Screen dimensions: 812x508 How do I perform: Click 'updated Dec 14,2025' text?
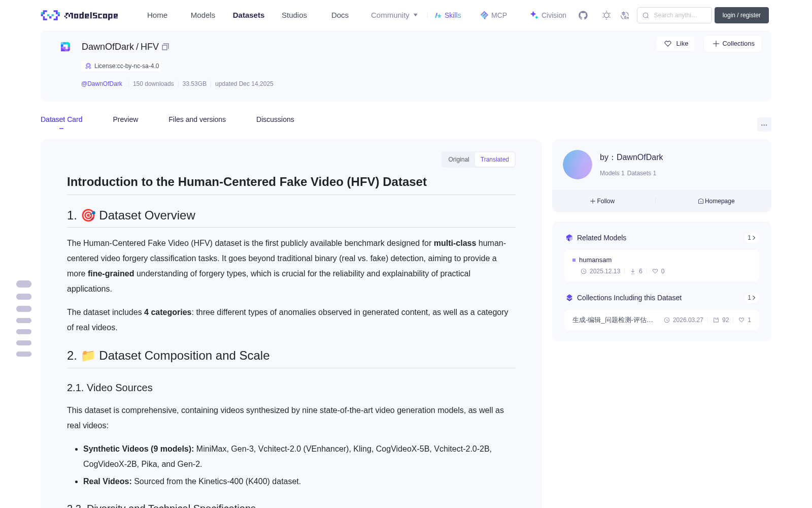pos(244,84)
